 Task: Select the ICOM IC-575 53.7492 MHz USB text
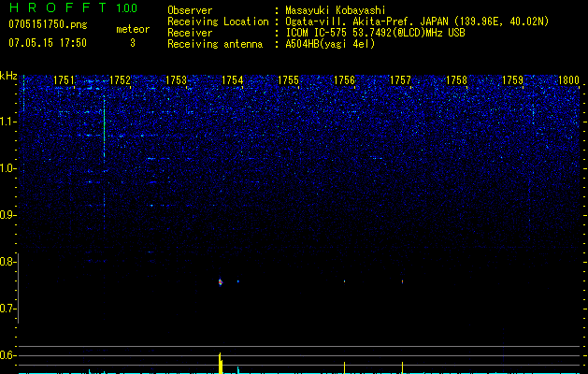(x=375, y=33)
